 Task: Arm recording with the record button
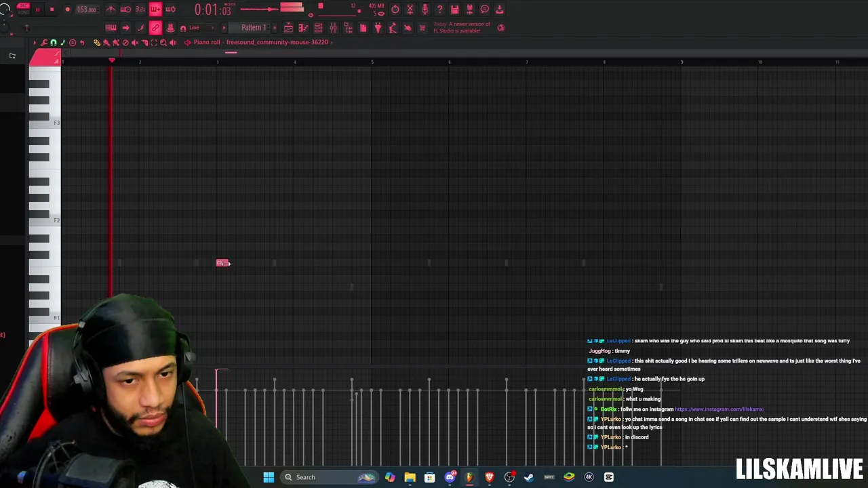[68, 9]
